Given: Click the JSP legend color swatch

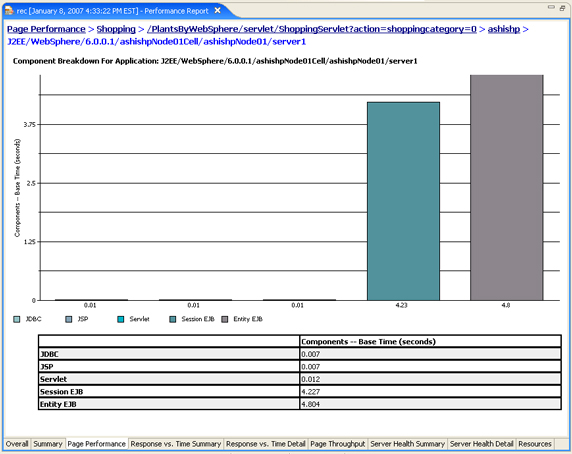Looking at the screenshot, I should tap(69, 319).
